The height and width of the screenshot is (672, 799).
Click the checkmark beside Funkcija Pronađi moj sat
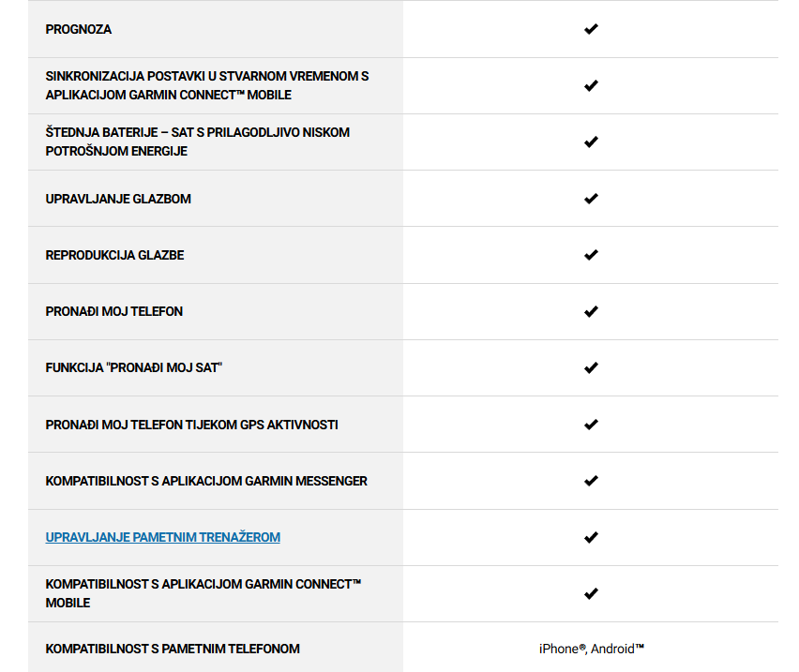[x=591, y=367]
